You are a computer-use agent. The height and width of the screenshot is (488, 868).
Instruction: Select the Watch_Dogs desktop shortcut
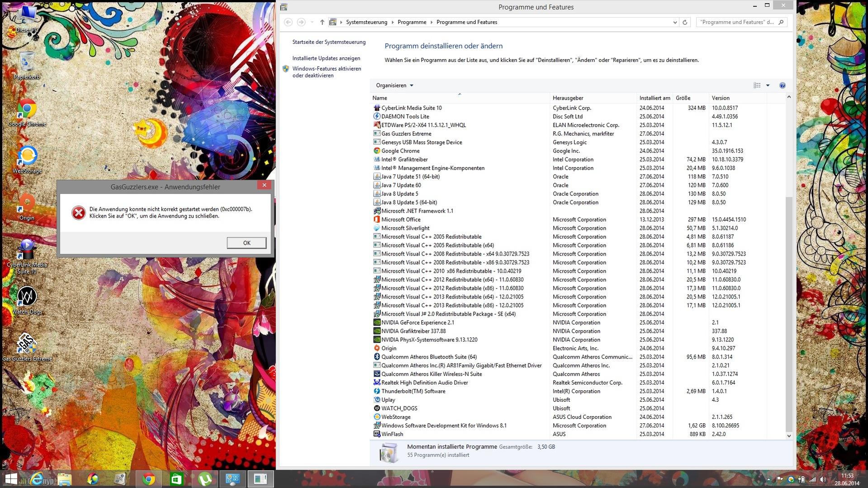pyautogui.click(x=27, y=301)
